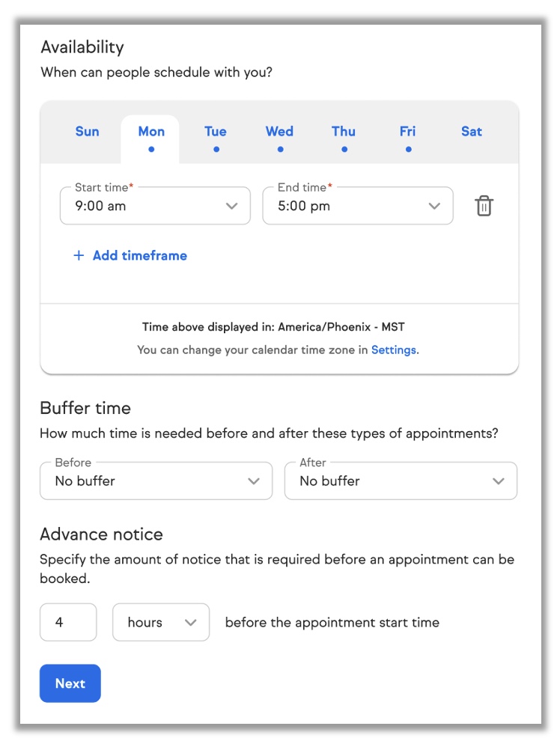
Task: Click the After buffer chevron arrow
Action: coord(499,481)
